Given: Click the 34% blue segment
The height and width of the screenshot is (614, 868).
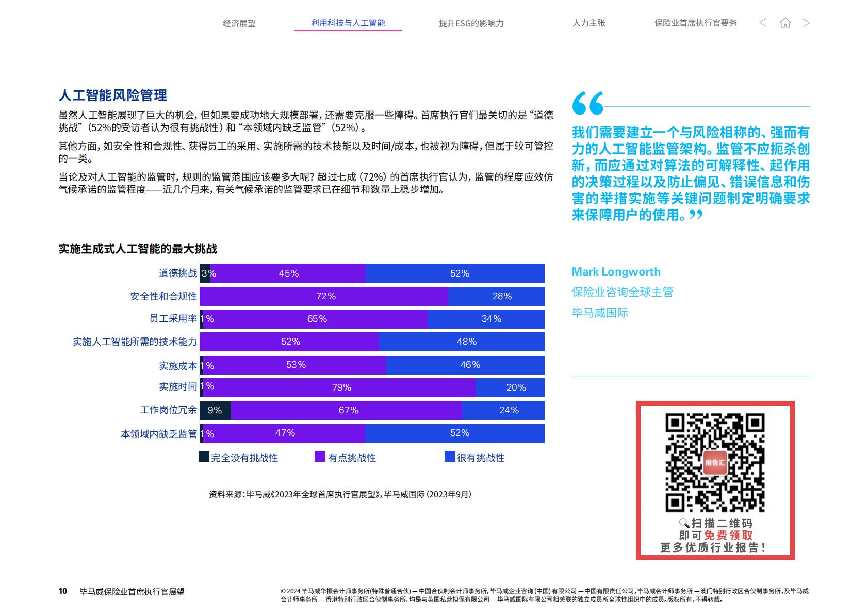Looking at the screenshot, I should 486,319.
